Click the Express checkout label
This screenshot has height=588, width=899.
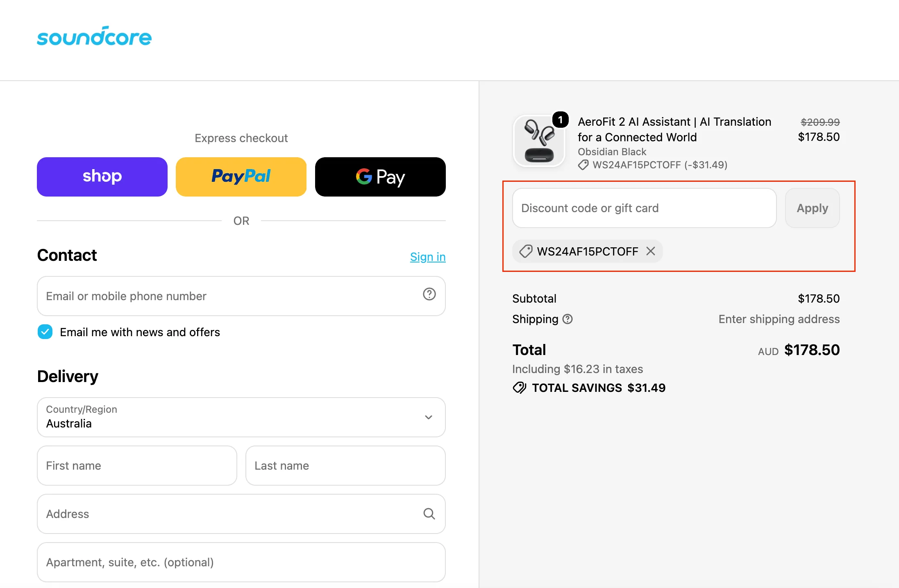[241, 138]
